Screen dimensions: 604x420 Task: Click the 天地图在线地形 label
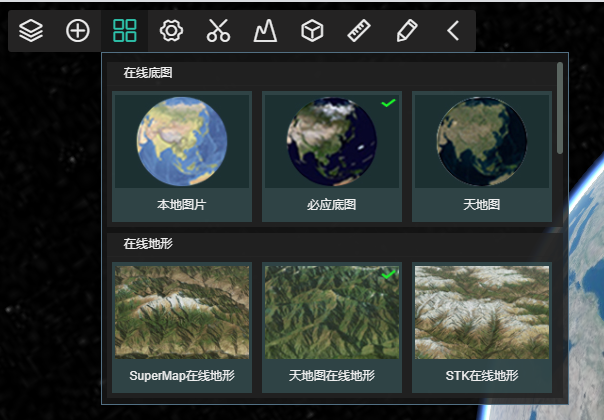pyautogui.click(x=332, y=376)
